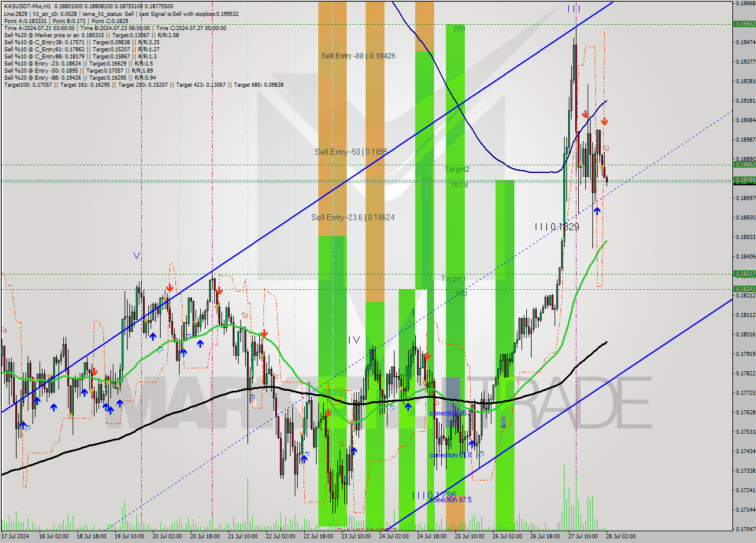Click the 0.17822 price axis label
This screenshot has height=543, width=756.
[745, 373]
